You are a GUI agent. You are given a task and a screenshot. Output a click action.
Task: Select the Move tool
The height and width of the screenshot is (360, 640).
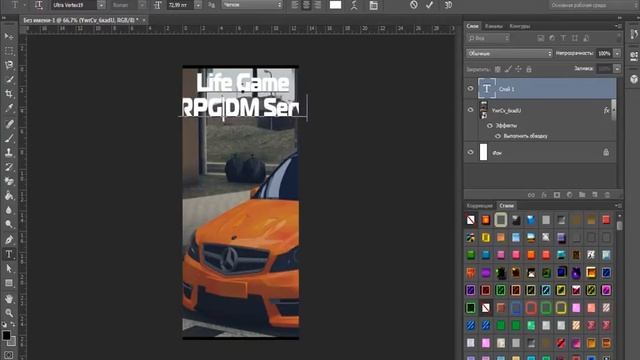pos(9,36)
